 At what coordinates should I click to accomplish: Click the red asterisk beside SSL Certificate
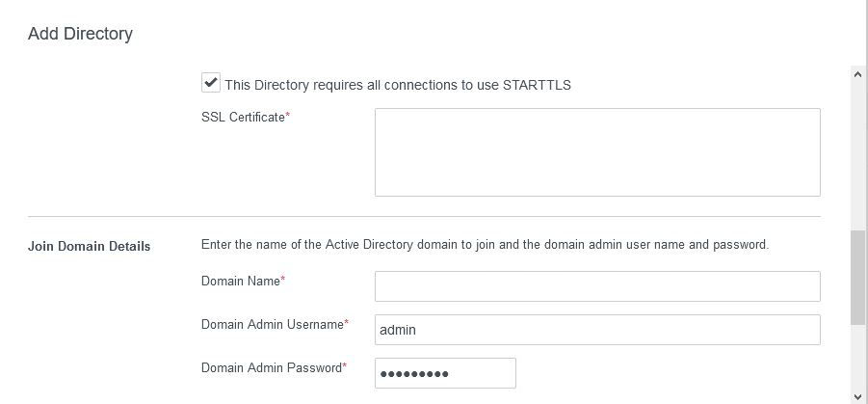(x=288, y=117)
